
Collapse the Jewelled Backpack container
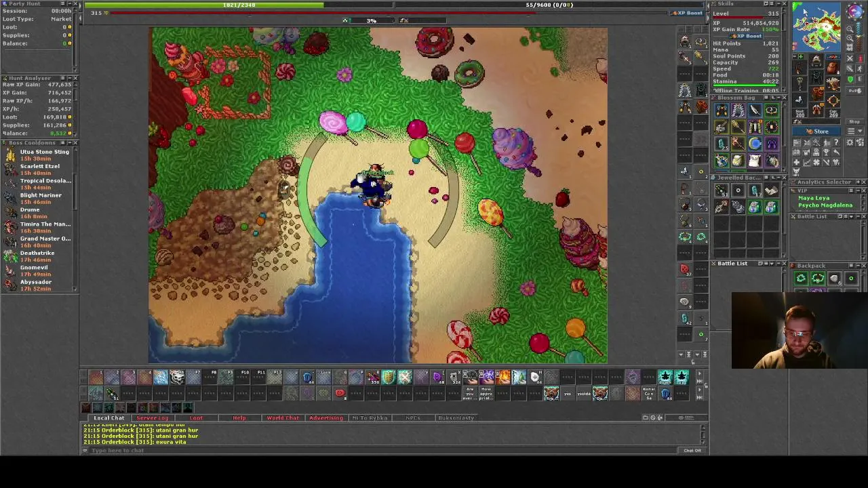point(778,178)
